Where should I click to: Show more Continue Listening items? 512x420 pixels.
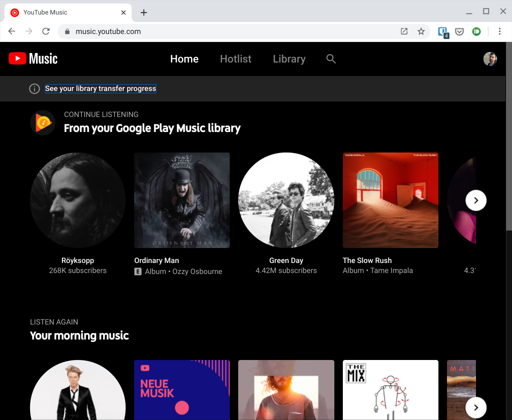point(475,200)
